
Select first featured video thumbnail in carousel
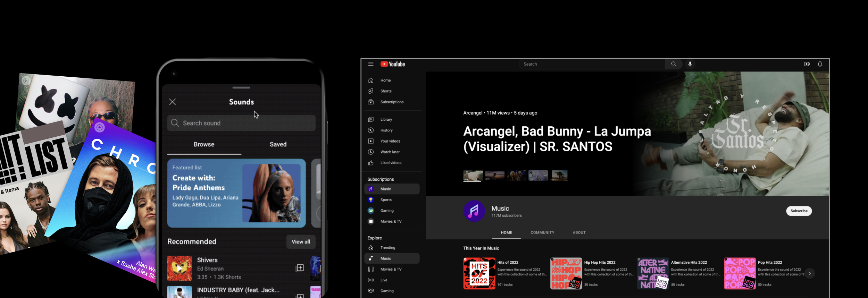point(473,176)
